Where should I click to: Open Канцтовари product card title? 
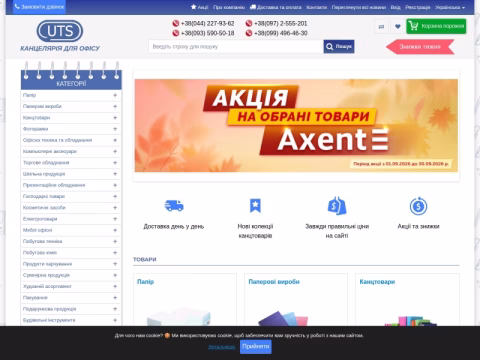[377, 282]
